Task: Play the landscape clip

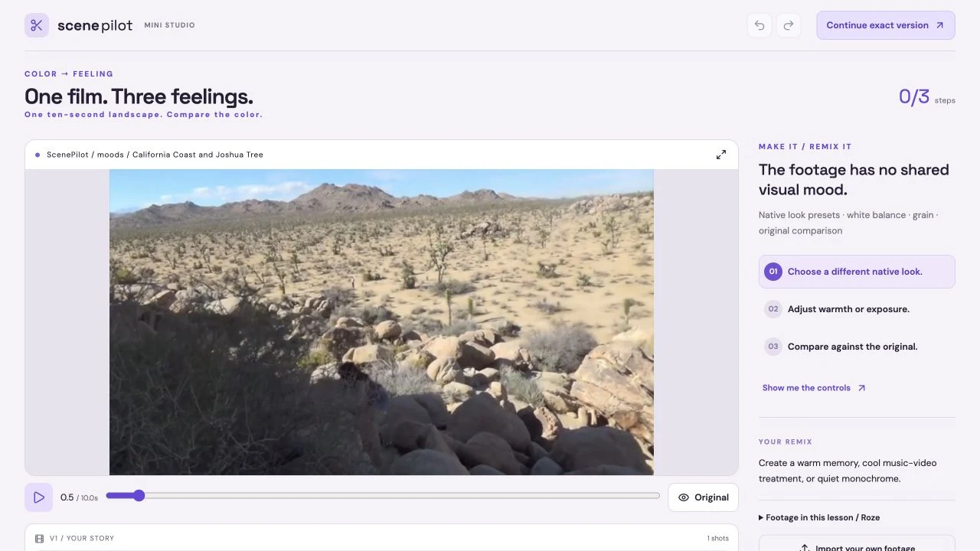Action: coord(39,497)
